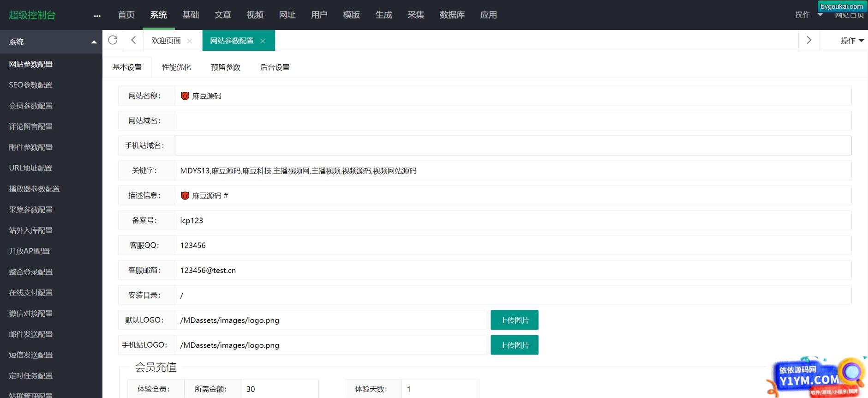This screenshot has width=868, height=398.
Task: Open 邮件发送配置 in sidebar
Action: 31,334
